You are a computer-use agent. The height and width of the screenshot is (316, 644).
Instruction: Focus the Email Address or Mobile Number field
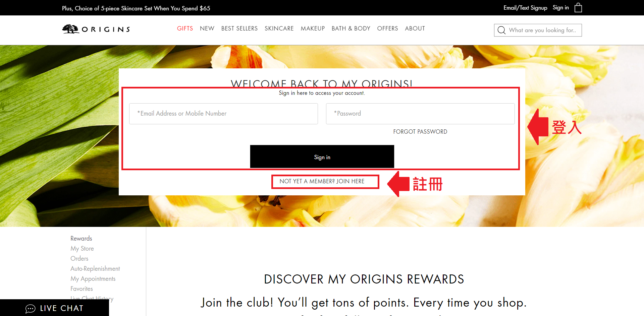223,114
